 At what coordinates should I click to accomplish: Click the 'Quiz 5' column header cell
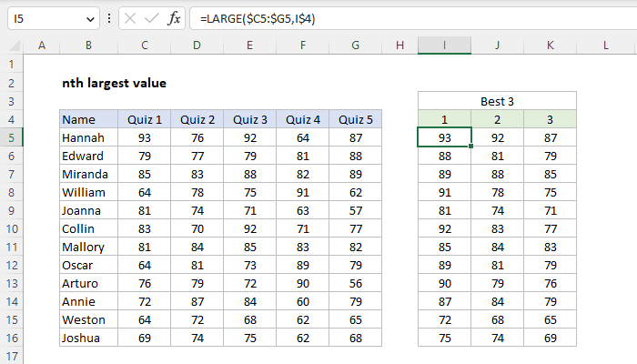pyautogui.click(x=354, y=119)
